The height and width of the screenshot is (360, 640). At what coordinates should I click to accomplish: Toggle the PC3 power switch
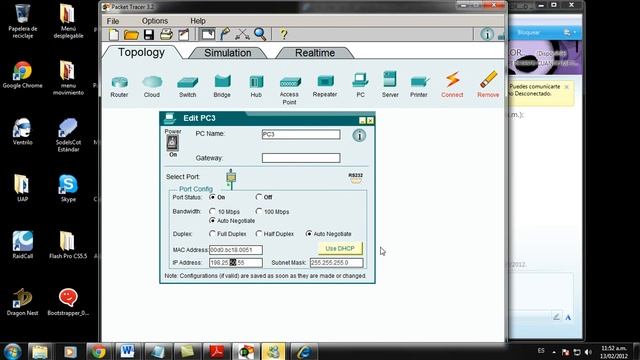pos(172,143)
